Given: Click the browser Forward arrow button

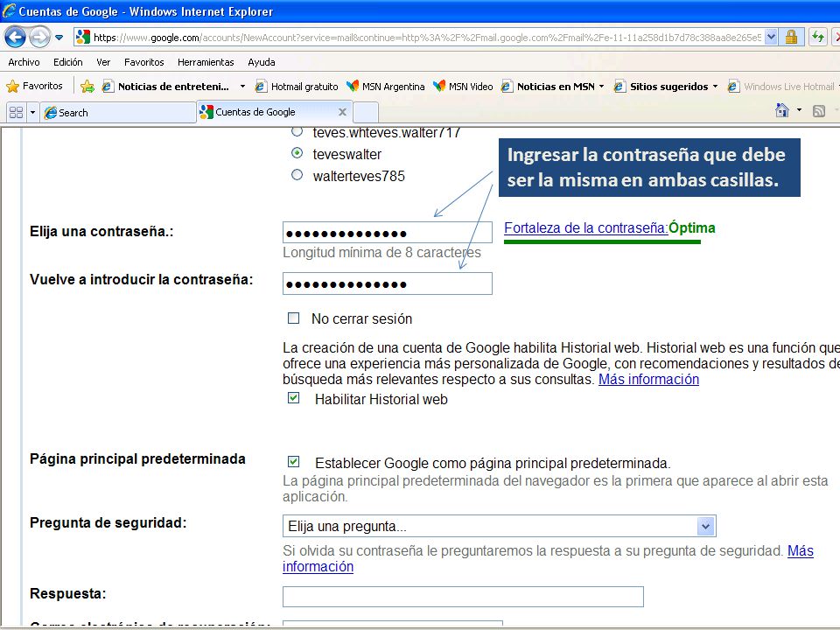Looking at the screenshot, I should tap(39, 37).
